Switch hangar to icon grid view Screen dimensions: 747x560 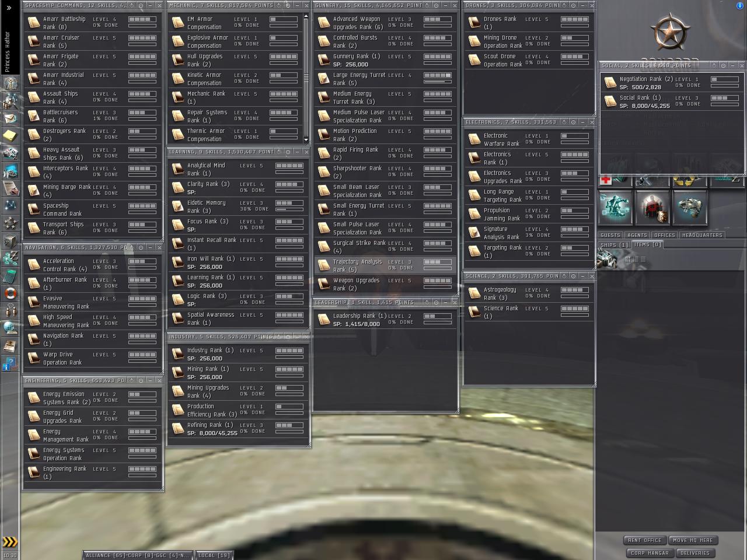627,259
